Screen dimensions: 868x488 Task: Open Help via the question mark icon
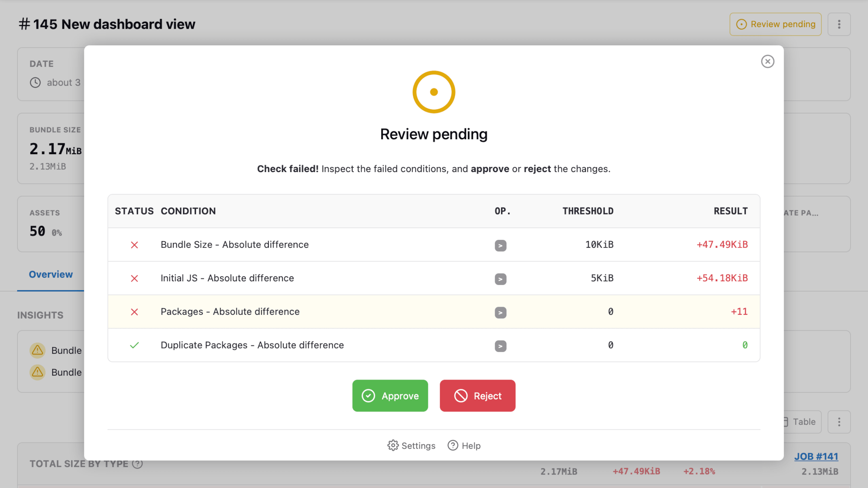tap(453, 445)
